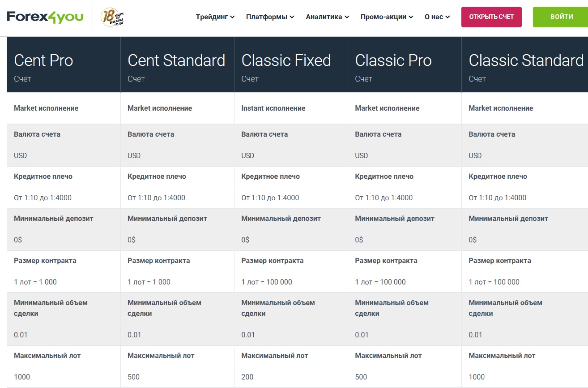The height and width of the screenshot is (388, 588).
Task: Click Кредитное плечо label in Cent Standard column
Action: tap(157, 177)
